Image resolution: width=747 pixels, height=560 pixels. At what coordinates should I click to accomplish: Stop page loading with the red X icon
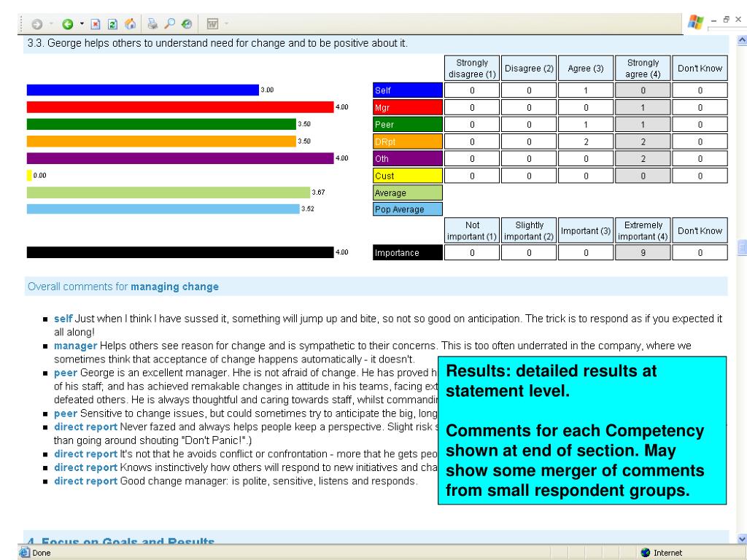click(x=96, y=24)
